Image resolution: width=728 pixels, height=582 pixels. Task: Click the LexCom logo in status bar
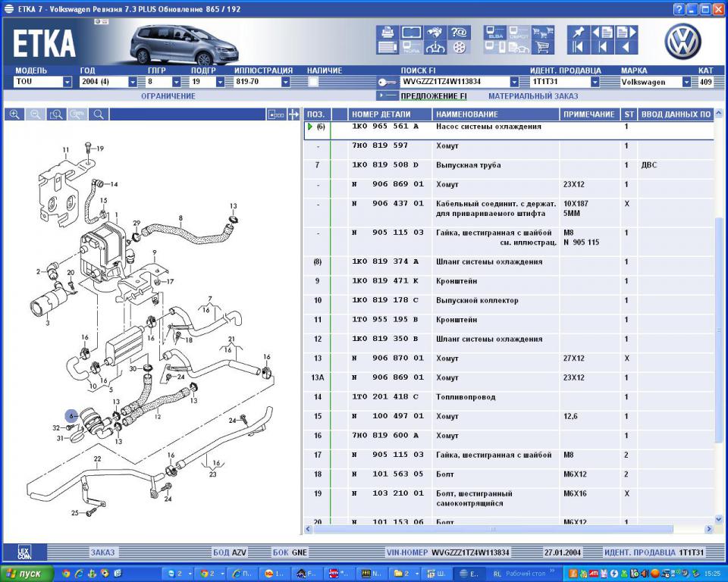[24, 552]
